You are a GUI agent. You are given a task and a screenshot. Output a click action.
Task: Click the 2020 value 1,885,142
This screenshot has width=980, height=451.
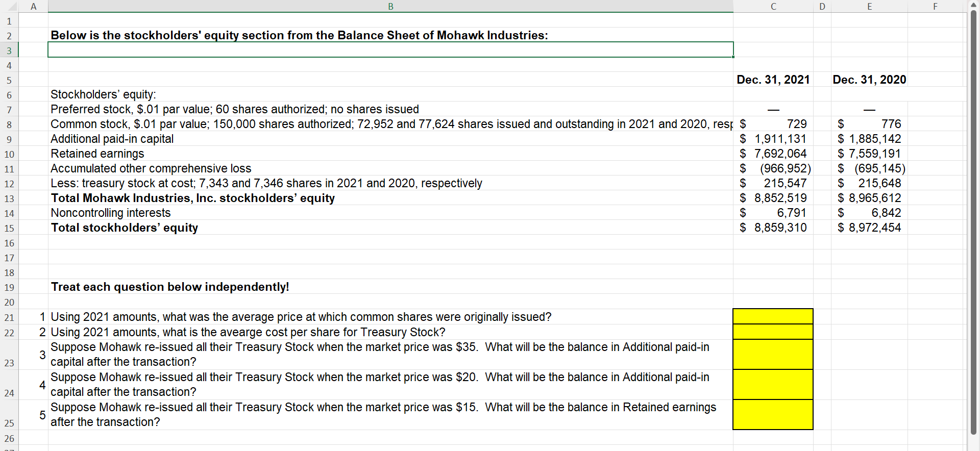[x=875, y=139]
